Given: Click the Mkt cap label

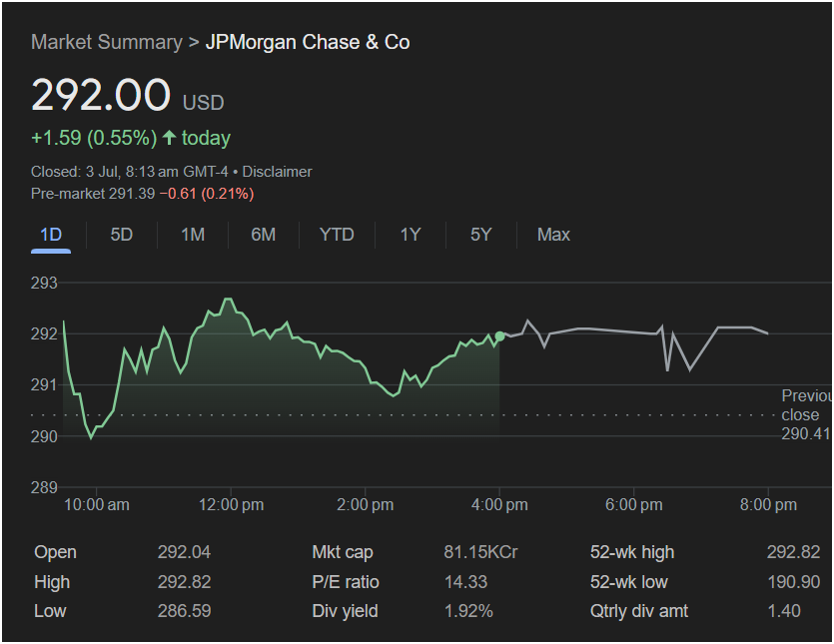Looking at the screenshot, I should pos(343,552).
